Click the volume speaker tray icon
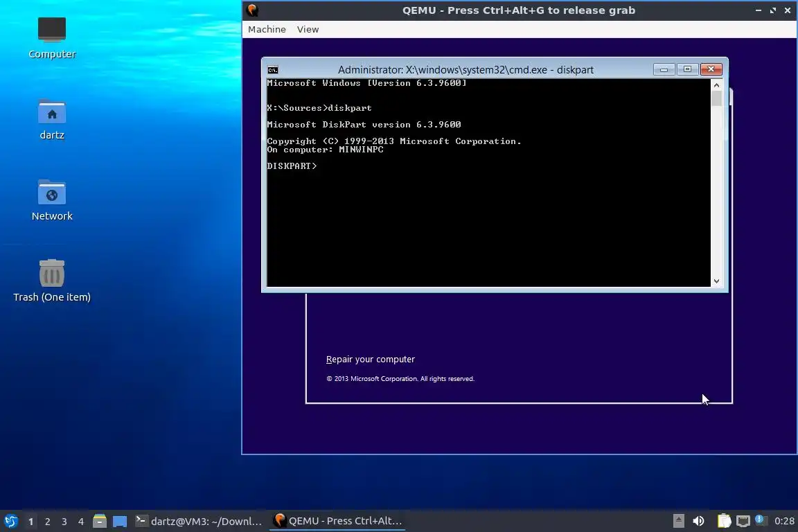This screenshot has height=532, width=798. point(698,522)
